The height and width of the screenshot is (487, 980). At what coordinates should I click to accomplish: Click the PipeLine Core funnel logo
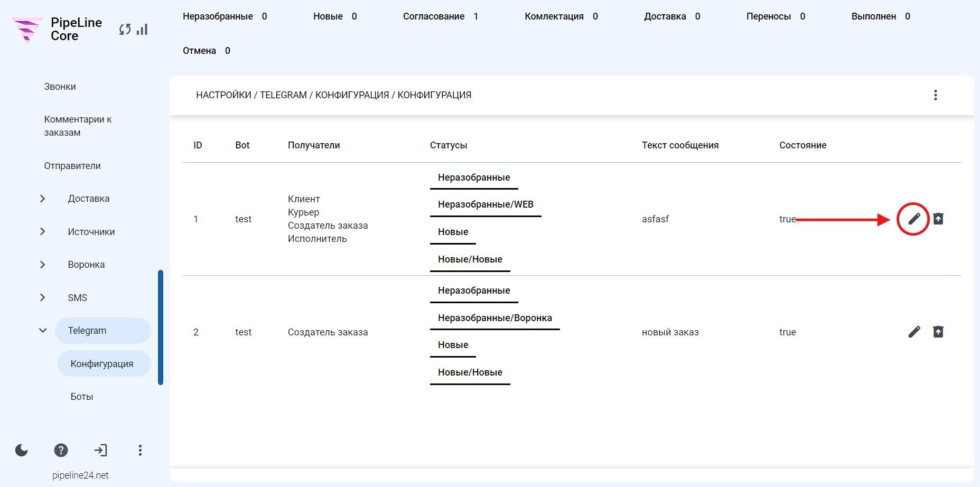click(x=27, y=30)
